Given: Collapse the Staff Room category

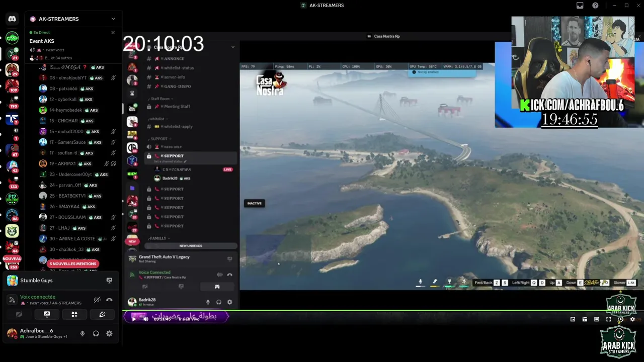Looking at the screenshot, I should (x=160, y=99).
